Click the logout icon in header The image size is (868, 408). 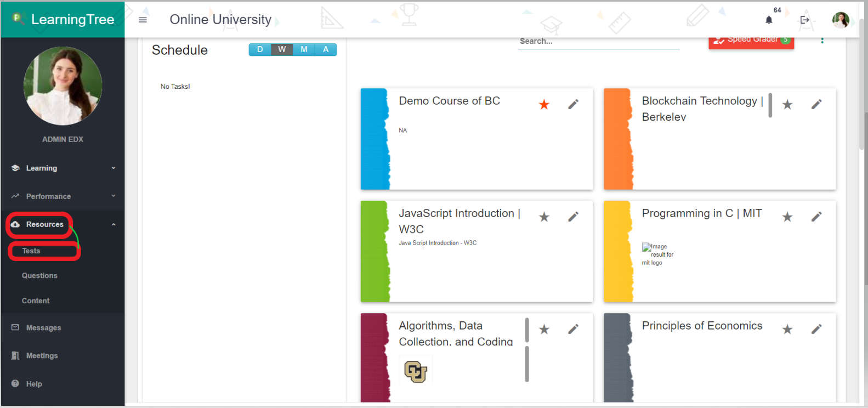coord(804,20)
